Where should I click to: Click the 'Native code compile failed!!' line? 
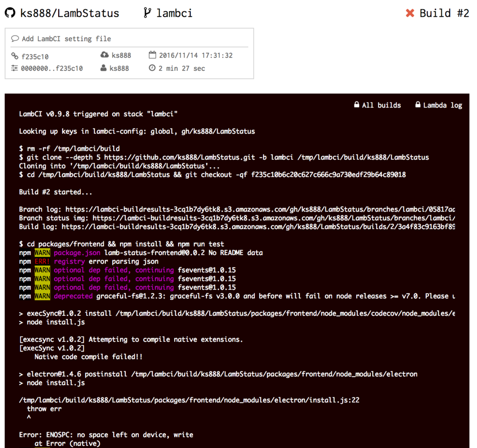(x=89, y=357)
